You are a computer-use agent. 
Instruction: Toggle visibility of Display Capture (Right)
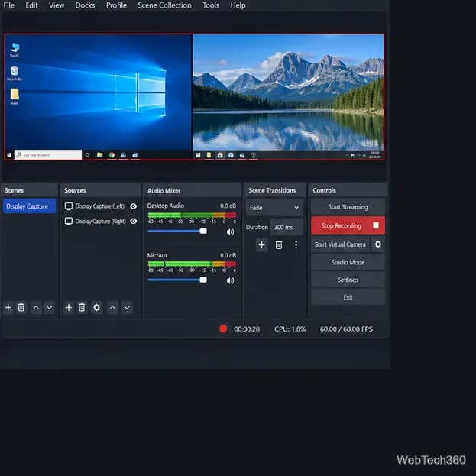(x=133, y=221)
